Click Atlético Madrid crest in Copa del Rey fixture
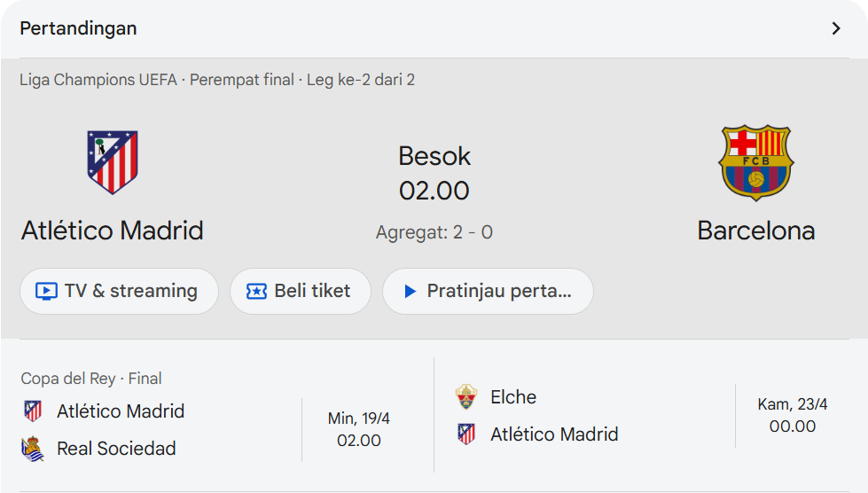The height and width of the screenshot is (493, 868). pos(33,411)
